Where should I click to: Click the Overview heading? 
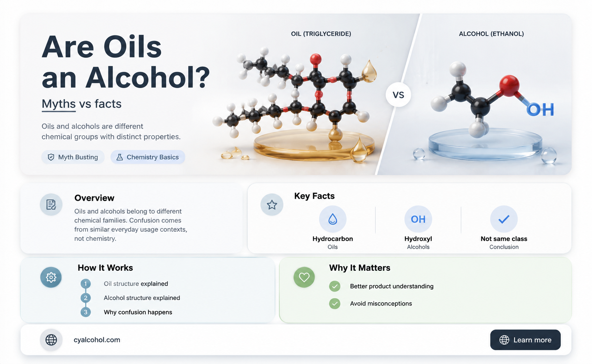[94, 198]
